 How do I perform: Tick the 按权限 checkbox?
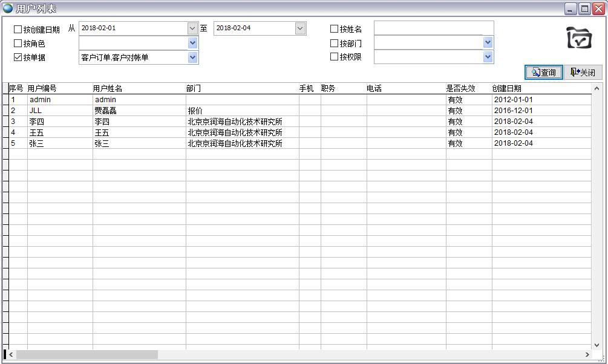pos(334,57)
